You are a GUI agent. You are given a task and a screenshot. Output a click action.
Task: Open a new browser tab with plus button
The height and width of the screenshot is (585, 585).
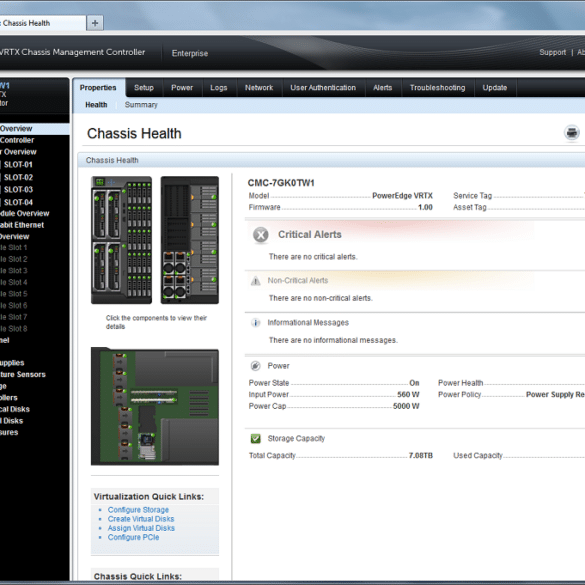95,23
